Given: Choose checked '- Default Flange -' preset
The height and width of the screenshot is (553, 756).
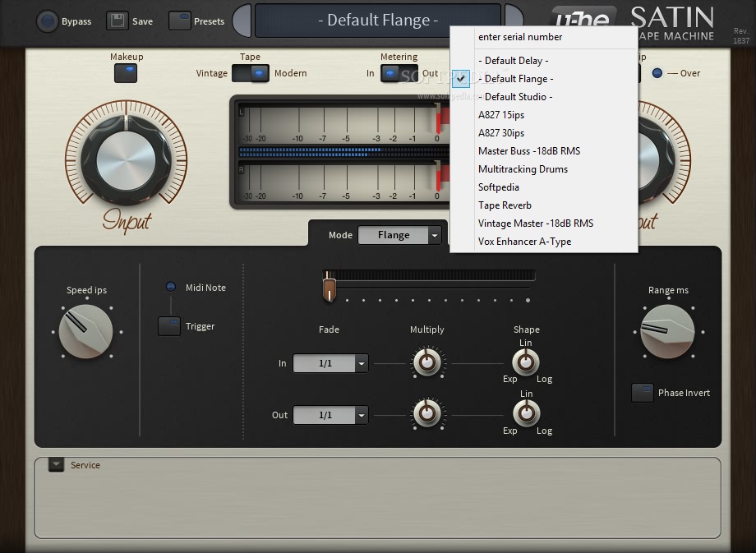Looking at the screenshot, I should pyautogui.click(x=544, y=79).
